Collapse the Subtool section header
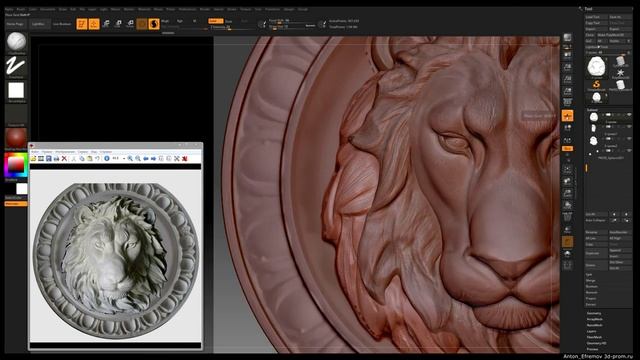Image resolution: width=640 pixels, height=360 pixels. (592, 110)
